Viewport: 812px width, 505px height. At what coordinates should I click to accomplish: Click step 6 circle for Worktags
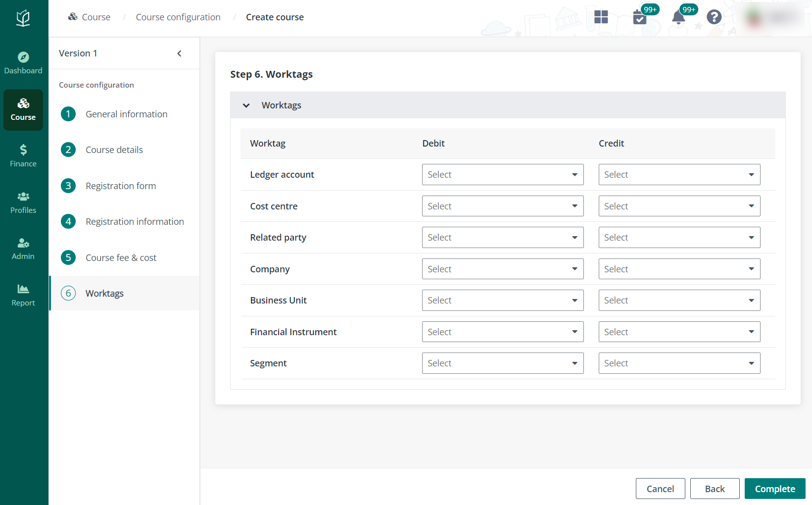pos(68,293)
